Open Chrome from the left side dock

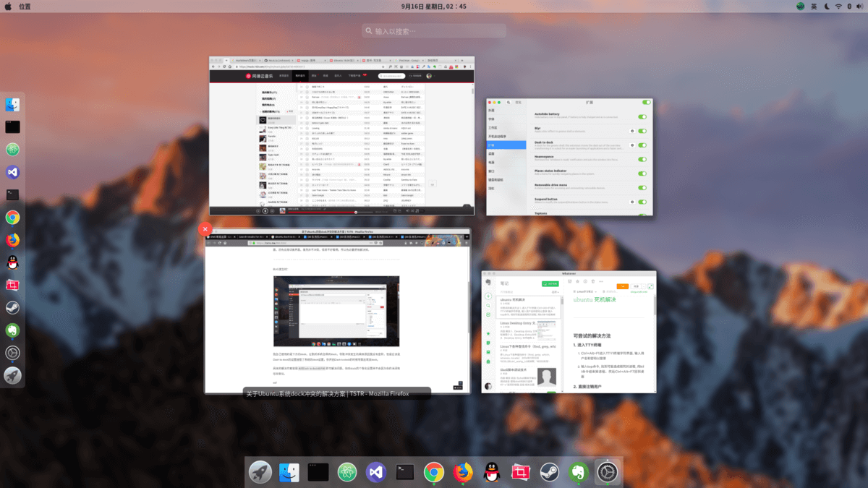pos(12,217)
